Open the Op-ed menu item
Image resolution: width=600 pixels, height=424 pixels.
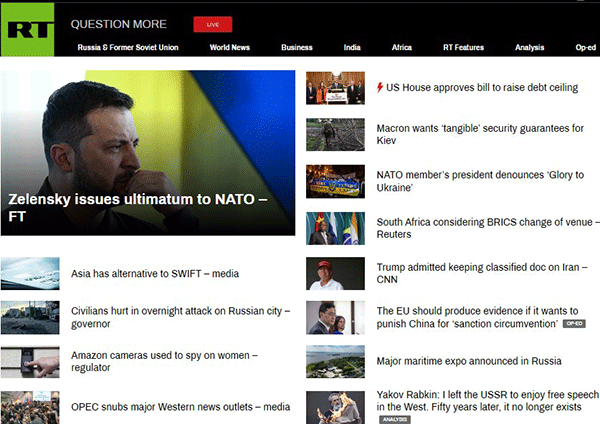coord(586,47)
